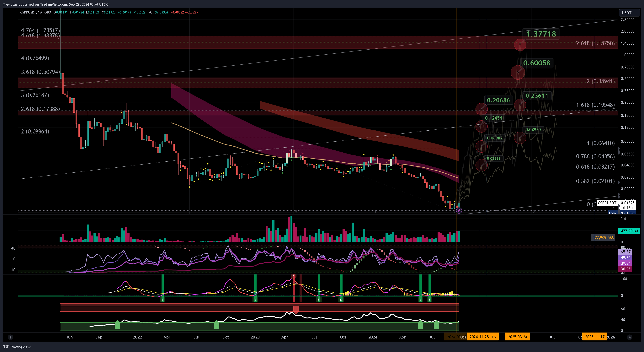Click the Fibonacci label 1.618 (0.19548)
The width and height of the screenshot is (644, 352).
(595, 105)
